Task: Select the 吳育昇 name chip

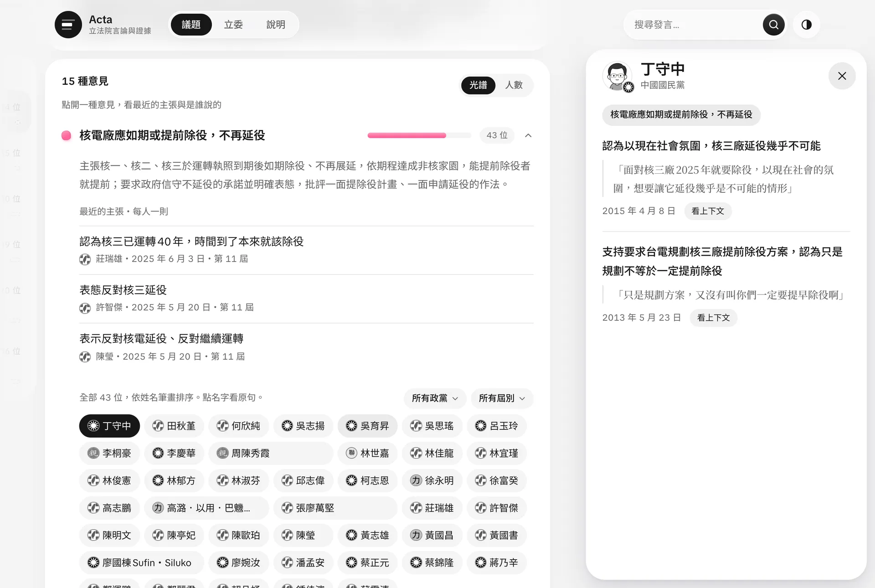Action: (367, 426)
